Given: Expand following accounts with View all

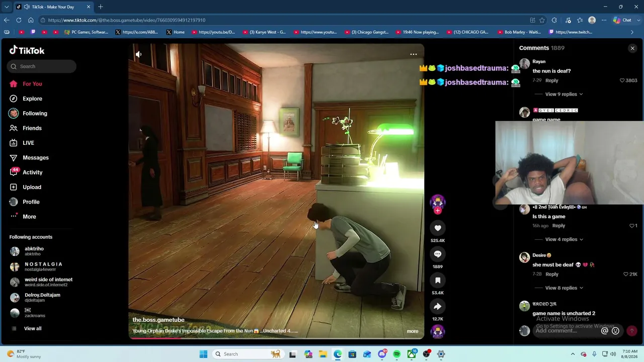Looking at the screenshot, I should (x=33, y=328).
